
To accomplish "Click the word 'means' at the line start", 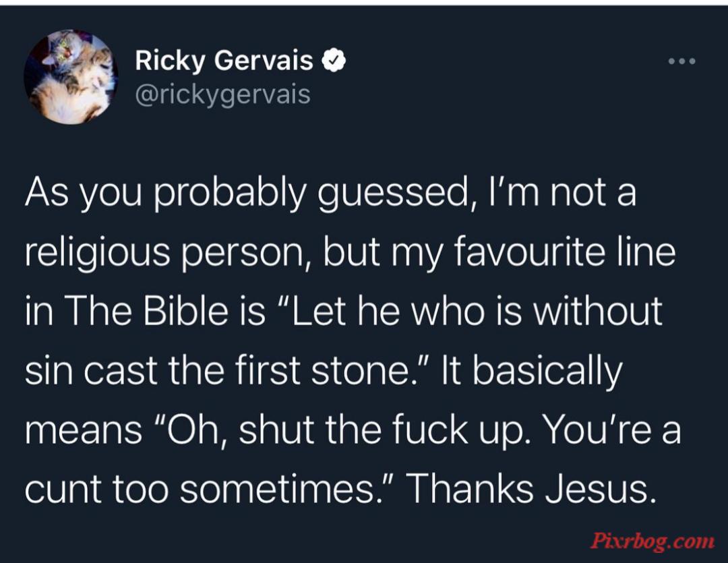I will [84, 431].
